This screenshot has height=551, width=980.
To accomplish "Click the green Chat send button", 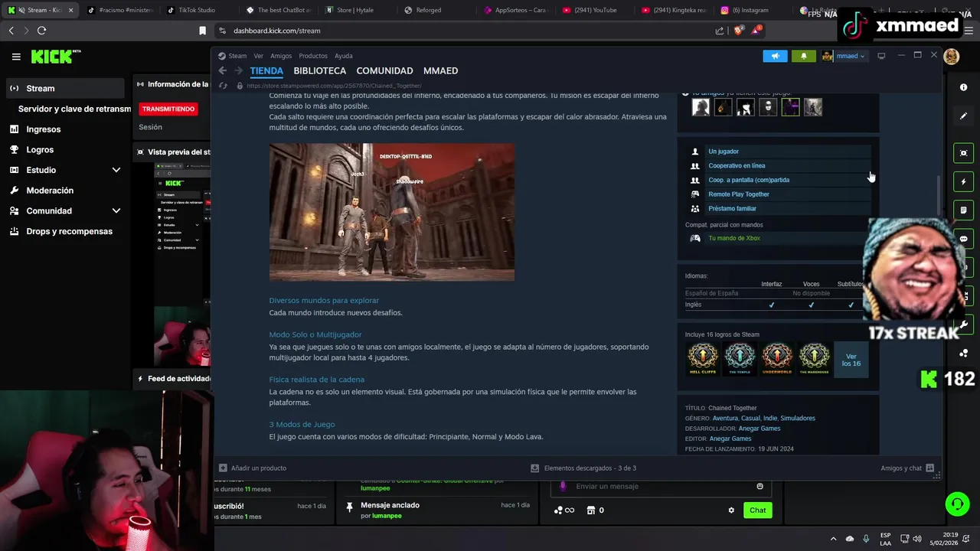I will [757, 510].
